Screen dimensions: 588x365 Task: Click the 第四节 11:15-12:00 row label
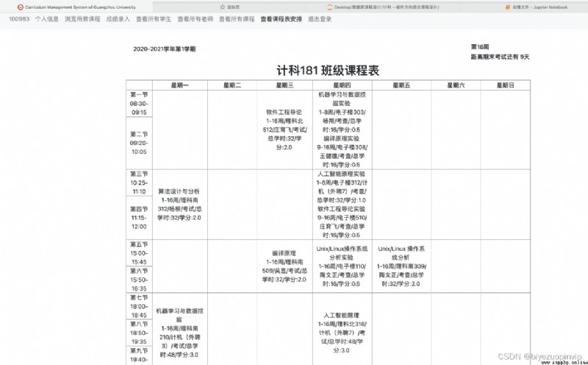pos(139,218)
